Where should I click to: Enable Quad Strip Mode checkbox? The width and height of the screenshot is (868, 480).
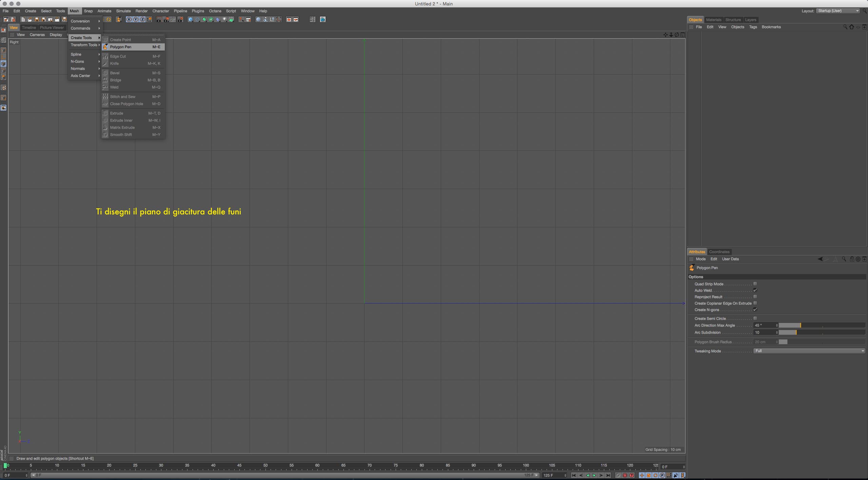click(755, 284)
